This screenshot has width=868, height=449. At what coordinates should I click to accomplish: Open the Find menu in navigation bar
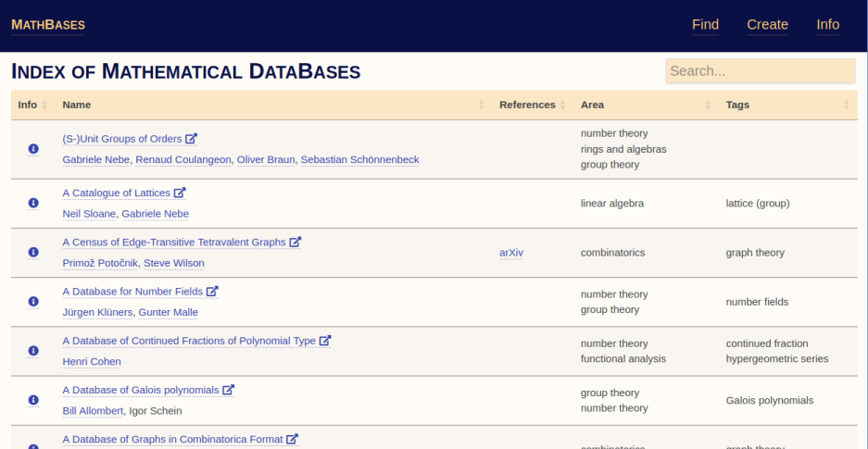click(705, 25)
